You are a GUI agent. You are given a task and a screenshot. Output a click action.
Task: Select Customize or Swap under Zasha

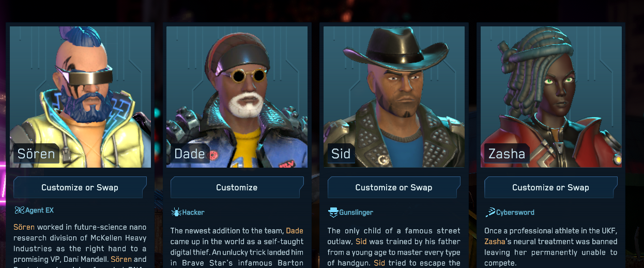(550, 187)
